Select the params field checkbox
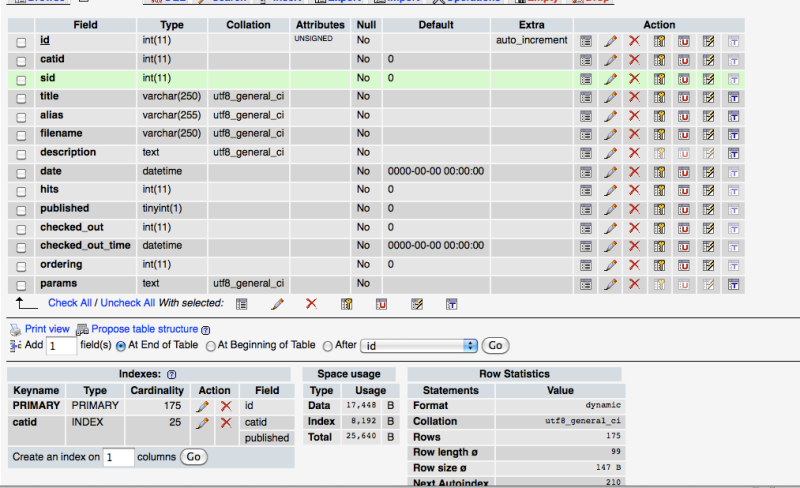Screen dimensions: 800x488 pos(21,284)
